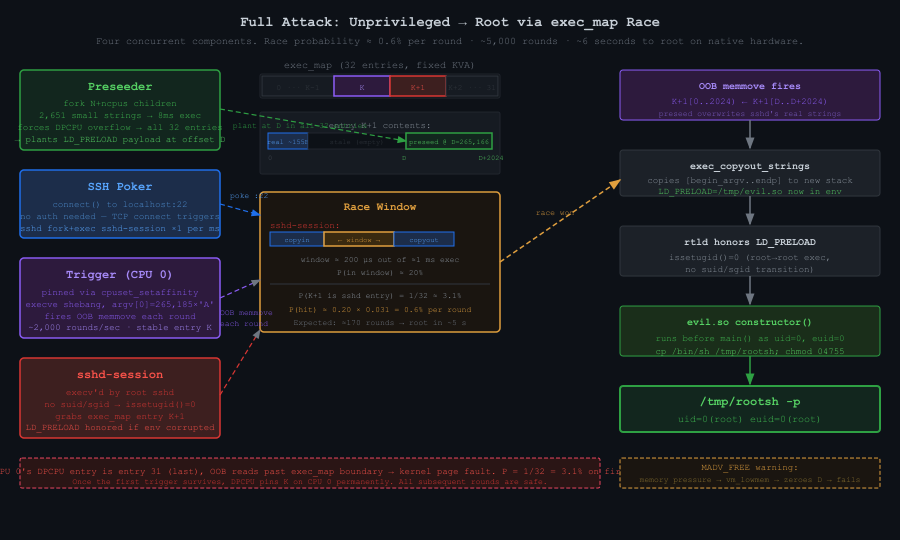Click the red DPCPU entry 31 warning text
The image size is (900, 540).
pyautogui.click(x=310, y=471)
